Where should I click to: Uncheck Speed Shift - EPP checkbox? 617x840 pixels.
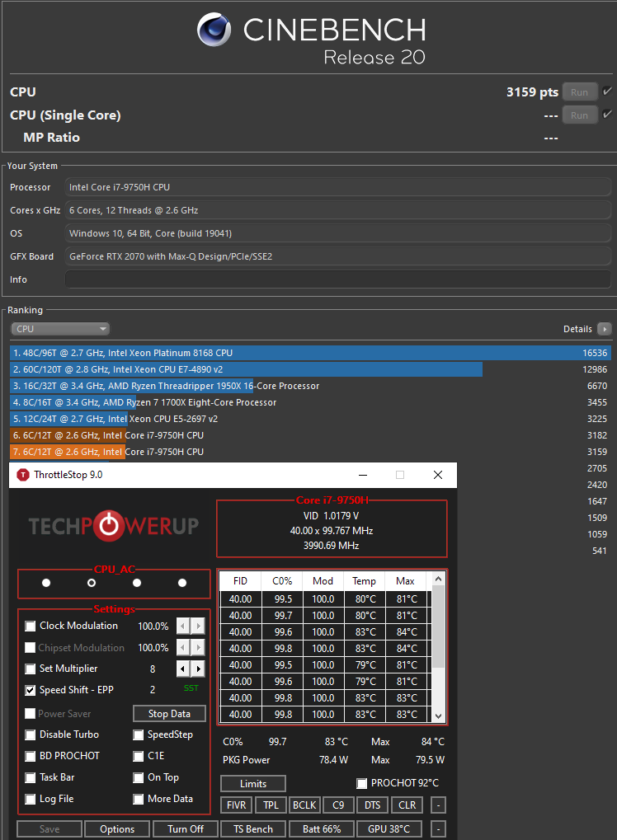[31, 690]
